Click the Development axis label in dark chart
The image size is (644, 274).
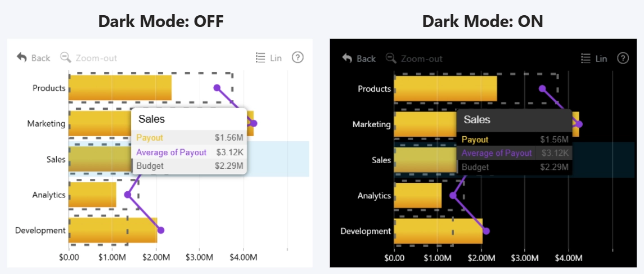366,231
